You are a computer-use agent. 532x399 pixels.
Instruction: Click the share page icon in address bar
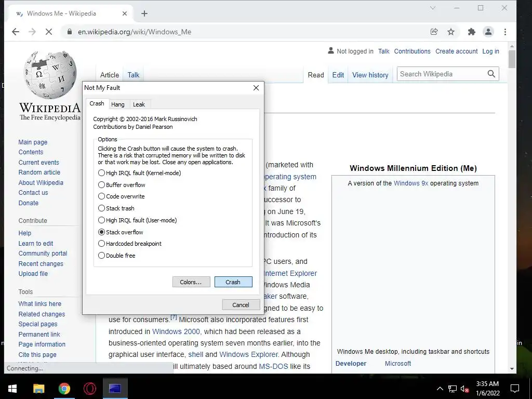point(434,32)
